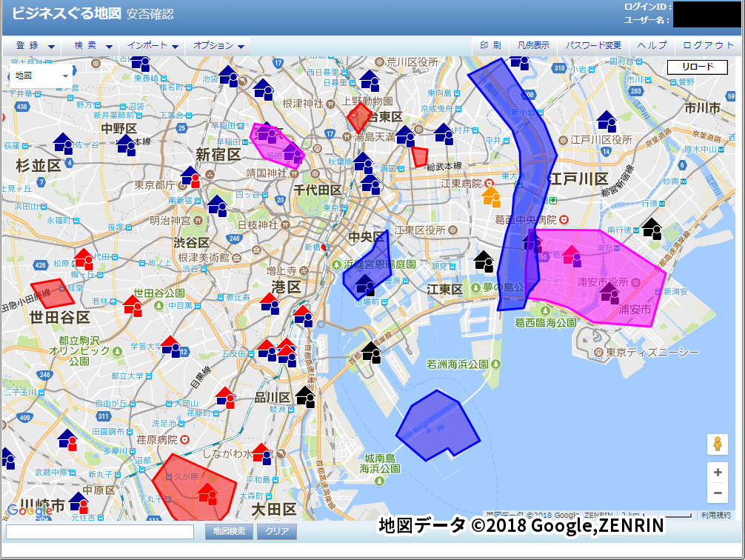Click the blue house marker above 江戸川区役所
The width and height of the screenshot is (745, 560).
[607, 121]
